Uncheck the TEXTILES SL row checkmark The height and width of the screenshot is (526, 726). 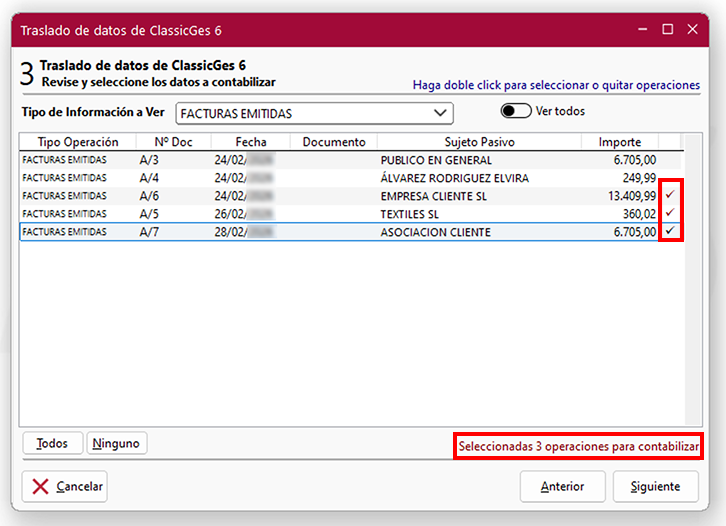click(x=671, y=213)
